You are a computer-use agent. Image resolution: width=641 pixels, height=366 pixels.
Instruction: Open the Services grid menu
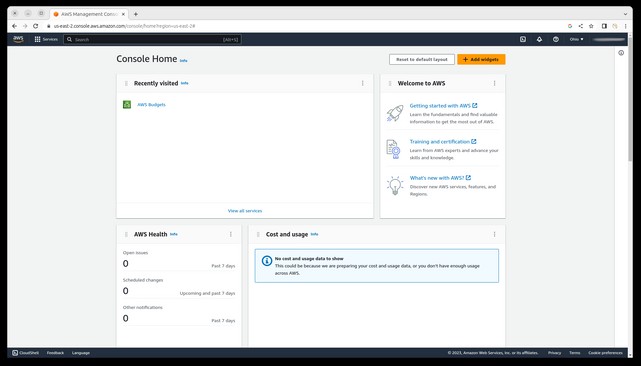pyautogui.click(x=46, y=39)
